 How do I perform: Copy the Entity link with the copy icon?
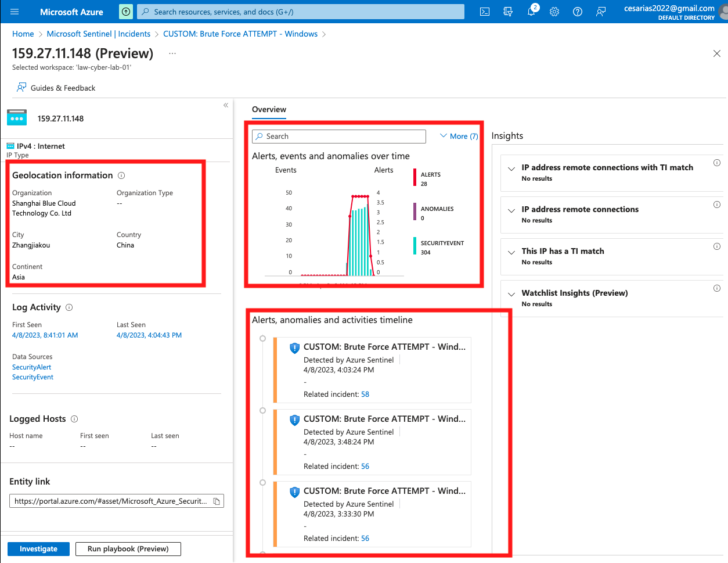click(217, 501)
